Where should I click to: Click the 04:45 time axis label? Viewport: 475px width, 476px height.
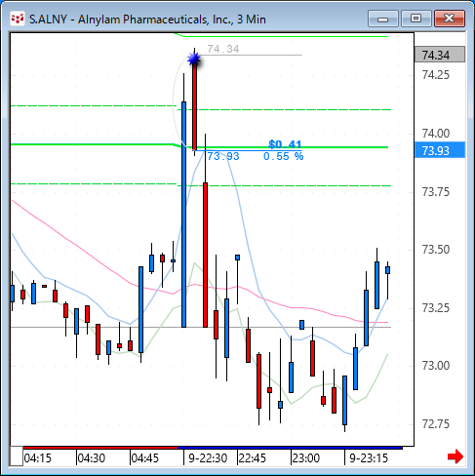[x=145, y=458]
